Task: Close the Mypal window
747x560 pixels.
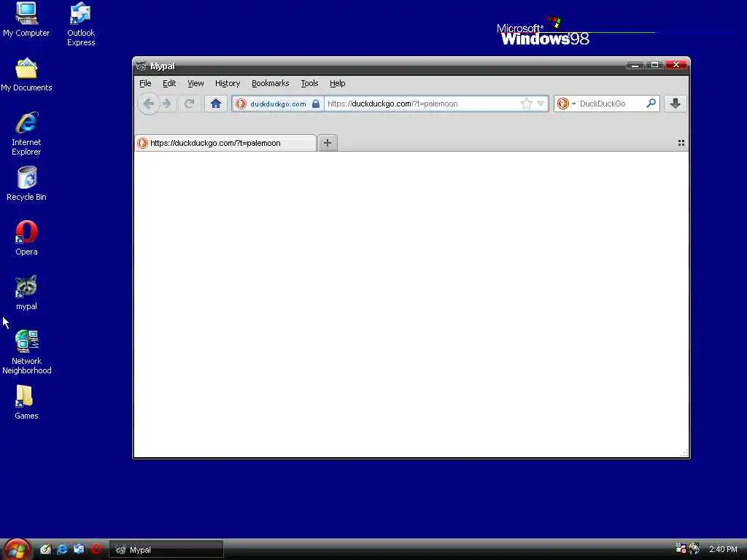Action: click(x=676, y=65)
